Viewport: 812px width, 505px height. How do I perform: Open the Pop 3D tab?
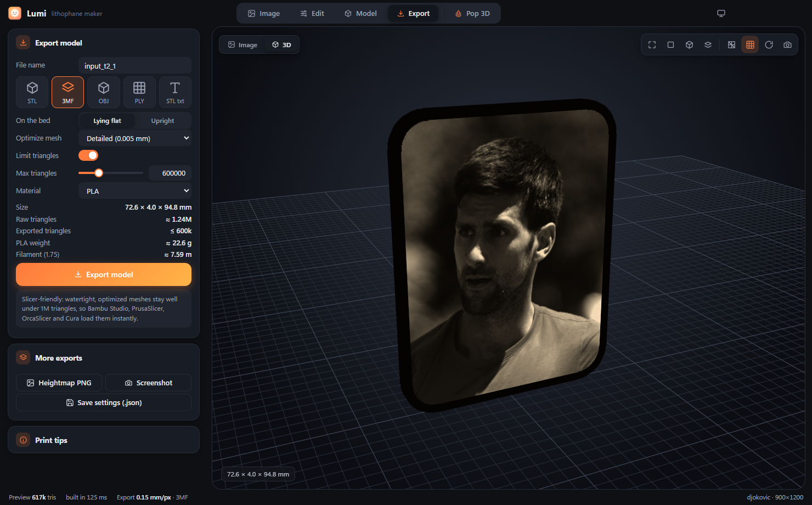pos(472,13)
